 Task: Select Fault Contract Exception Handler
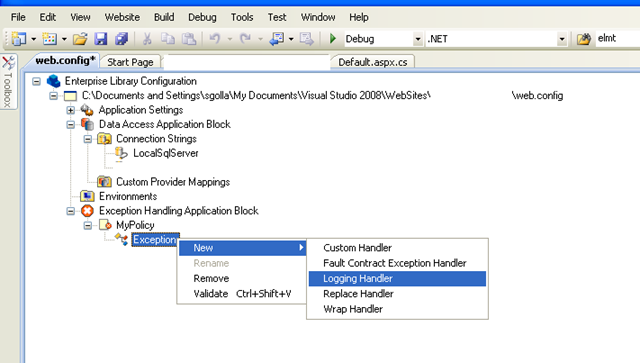pyautogui.click(x=397, y=263)
